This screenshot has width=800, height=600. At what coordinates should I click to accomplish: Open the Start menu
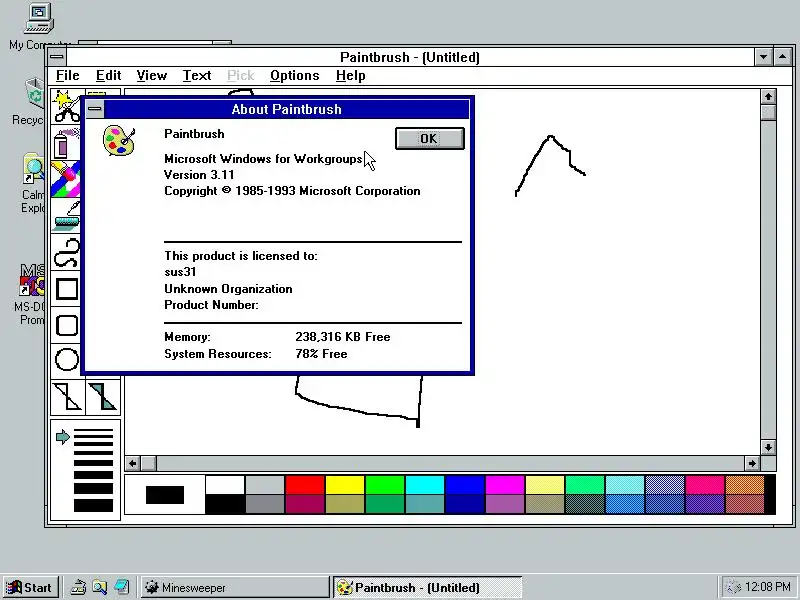(x=30, y=587)
